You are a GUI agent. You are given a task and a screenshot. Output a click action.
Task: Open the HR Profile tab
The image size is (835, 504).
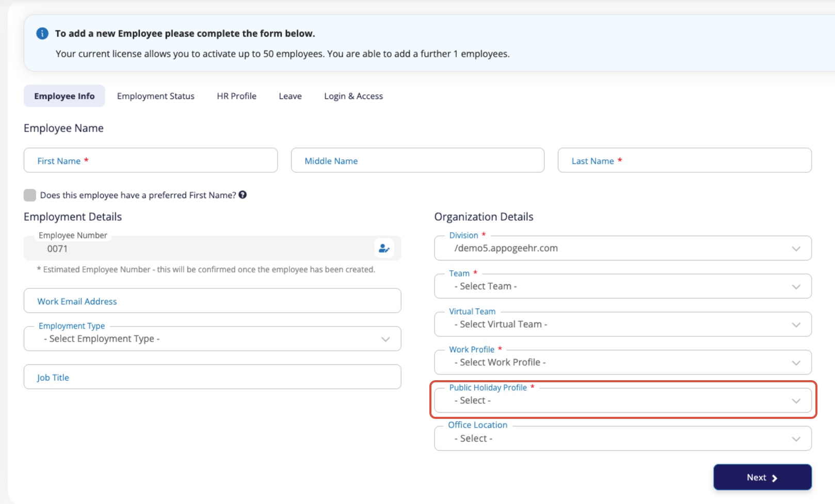pyautogui.click(x=236, y=96)
